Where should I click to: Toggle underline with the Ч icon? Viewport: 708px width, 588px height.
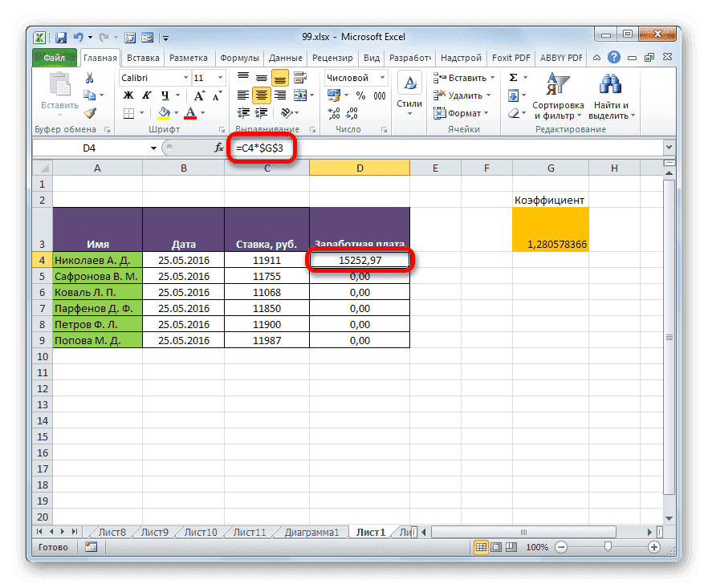click(x=165, y=95)
